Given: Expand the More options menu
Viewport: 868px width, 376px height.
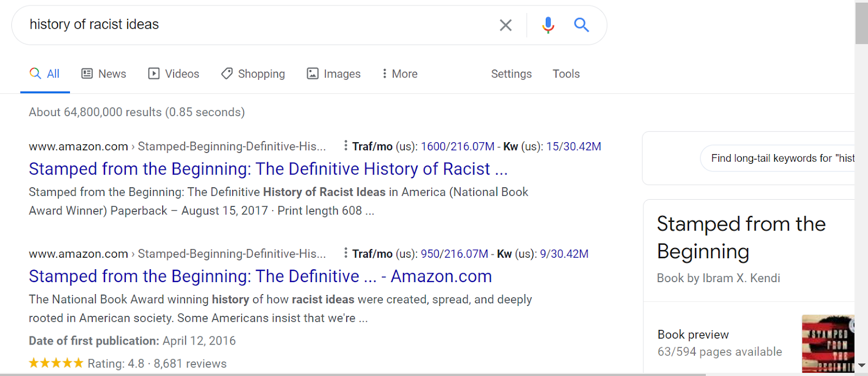Looking at the screenshot, I should [x=399, y=74].
